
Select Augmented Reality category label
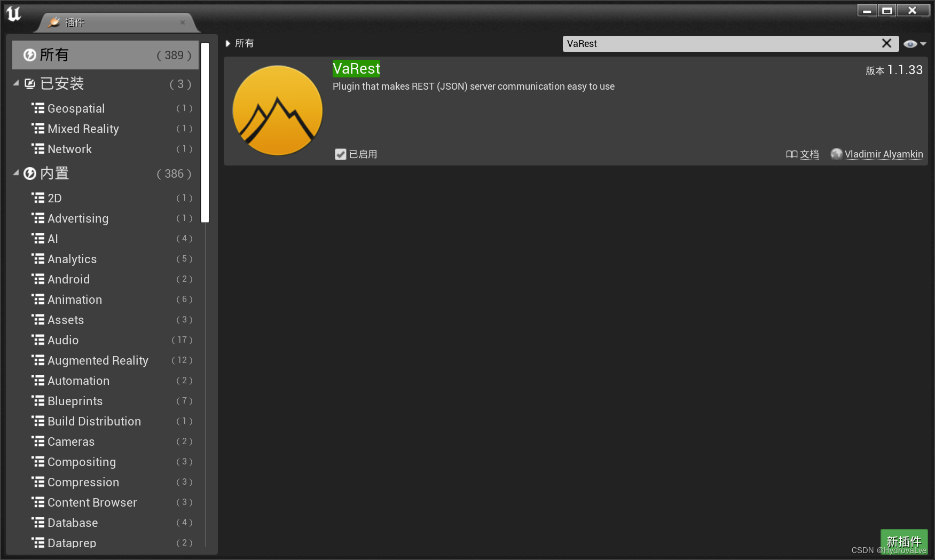coord(98,360)
